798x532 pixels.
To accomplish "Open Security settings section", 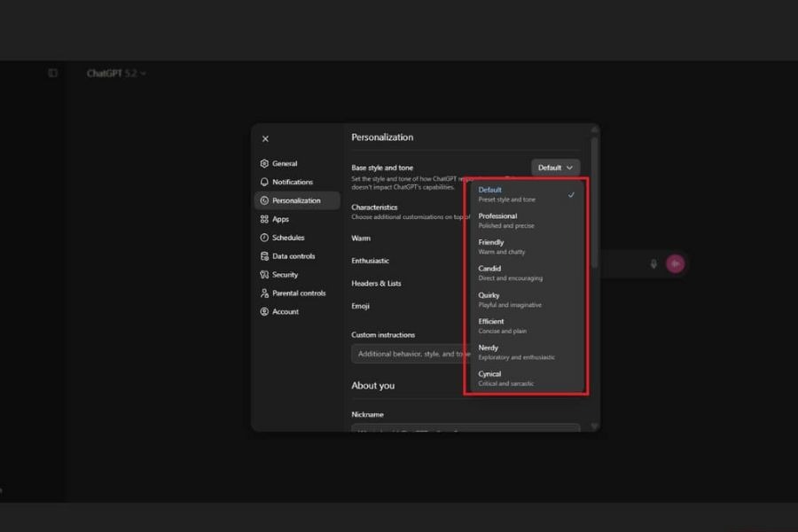I will point(285,275).
